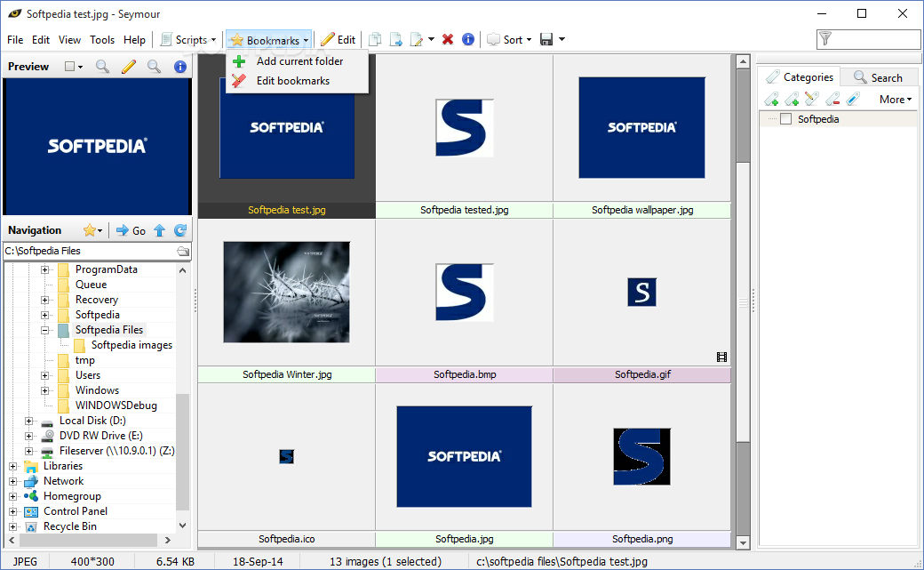Open the Preview display mode square dropdown

(73, 67)
